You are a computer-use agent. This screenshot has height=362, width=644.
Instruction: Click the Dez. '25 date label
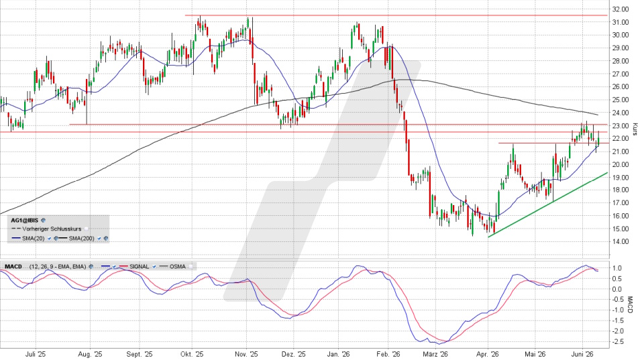(294, 354)
